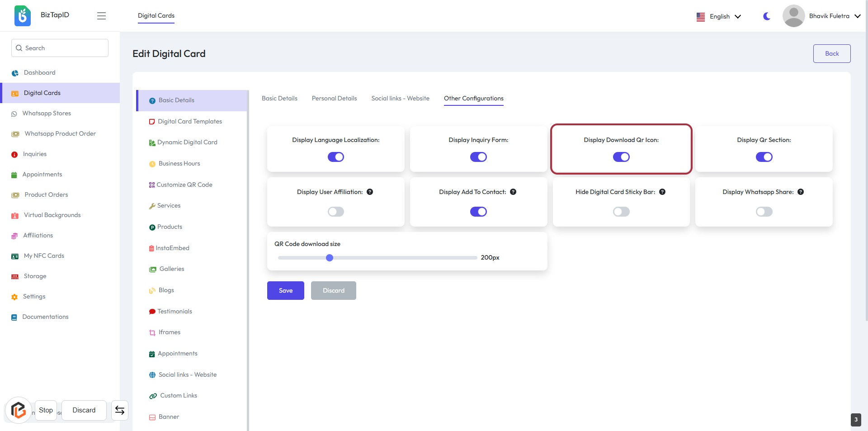Turn off Display Download Qr Icon toggle
Screen dimensions: 868x431
point(621,157)
